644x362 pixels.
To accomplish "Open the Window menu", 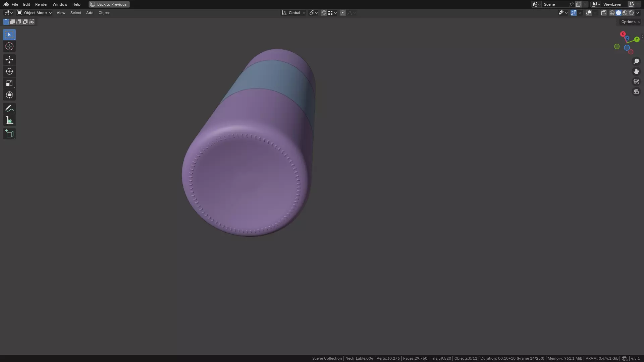I will 60,4.
